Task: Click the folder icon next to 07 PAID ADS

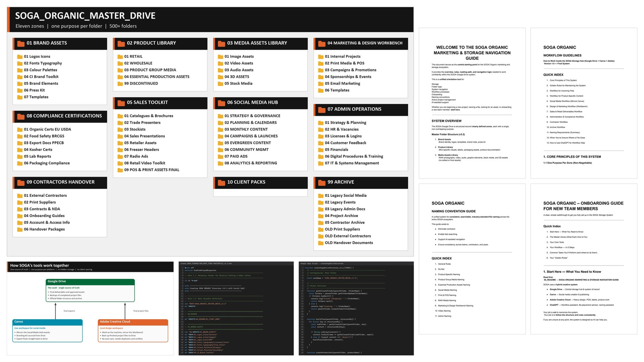Action: click(x=220, y=157)
